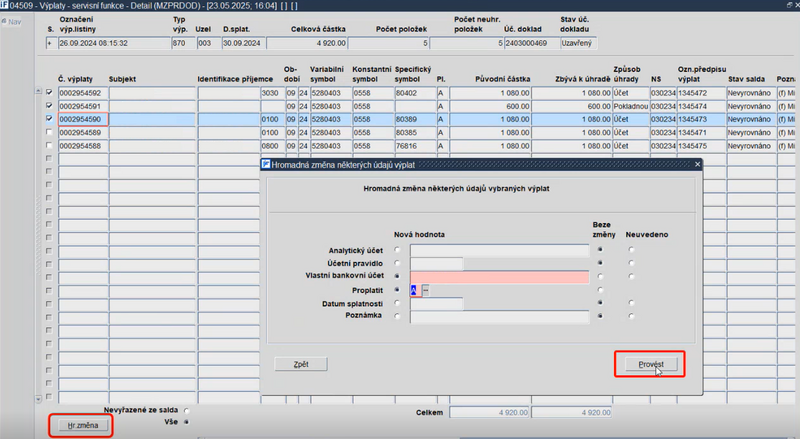Select the highlighted payment cell 0002954590
Viewport: 800px width, 439px height.
(x=83, y=119)
